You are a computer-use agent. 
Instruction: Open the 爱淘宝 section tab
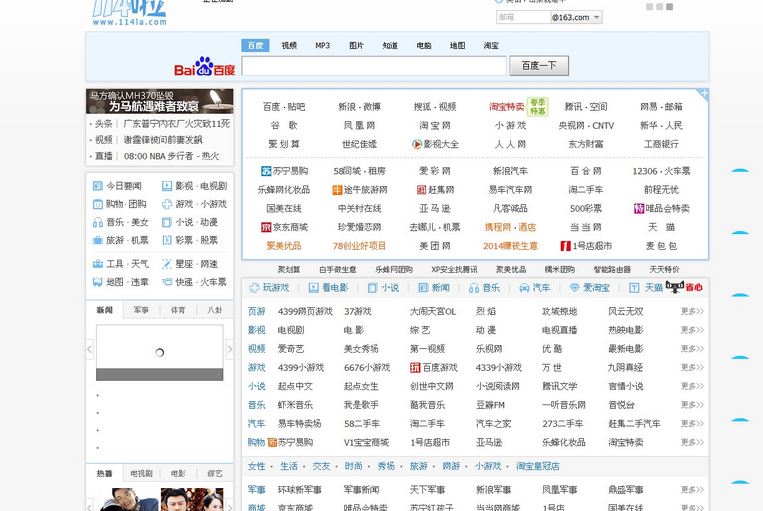click(590, 288)
